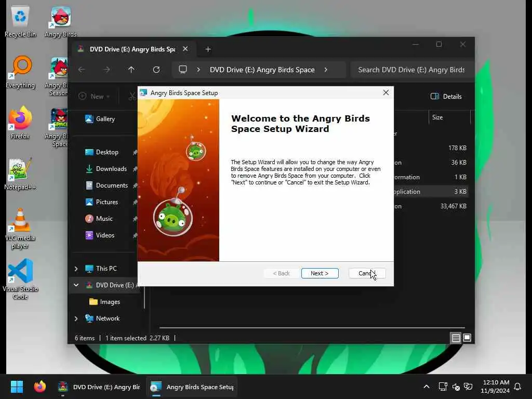Screen dimensions: 532x399
Task: Select Network in the navigation pane
Action: 102,318
